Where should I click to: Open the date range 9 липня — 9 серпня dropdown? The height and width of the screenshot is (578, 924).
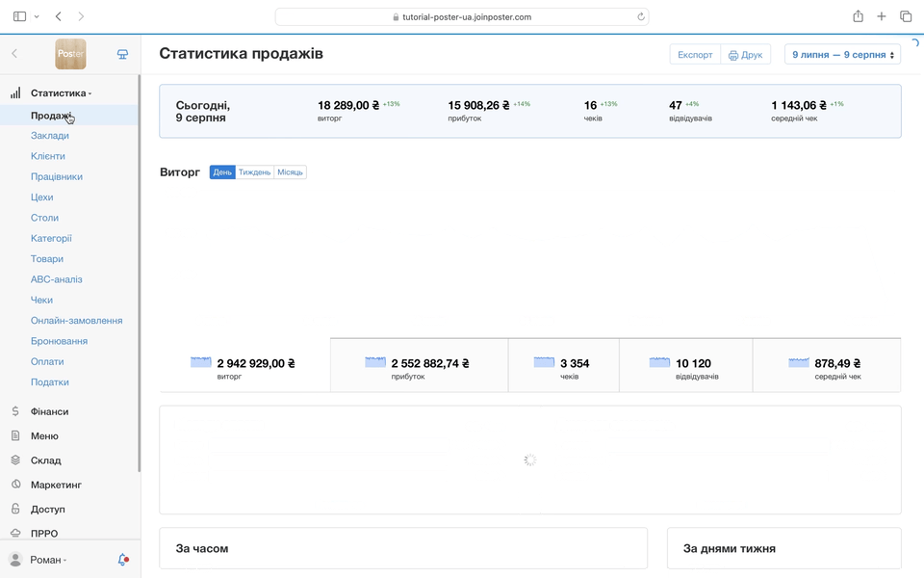tap(842, 55)
